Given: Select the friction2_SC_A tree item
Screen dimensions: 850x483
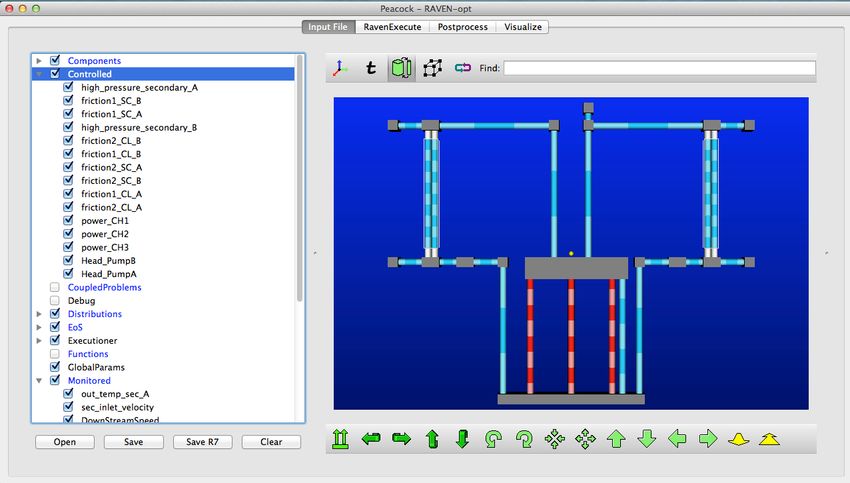Looking at the screenshot, I should [x=112, y=167].
